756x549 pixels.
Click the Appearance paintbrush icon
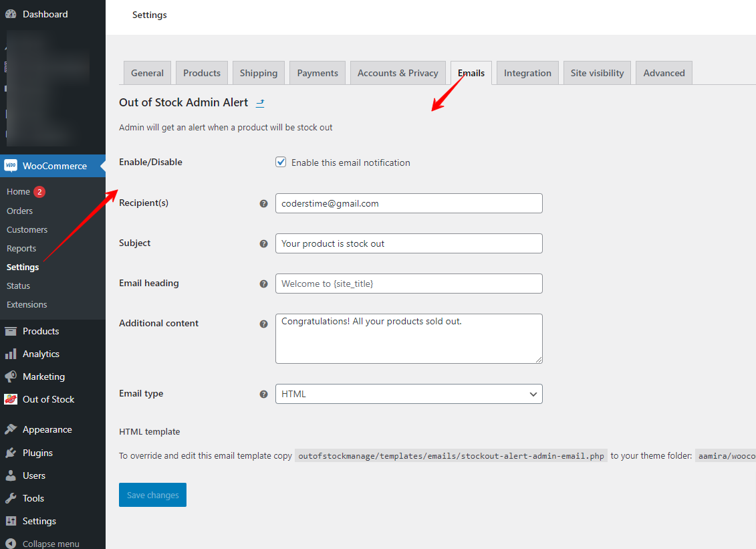pos(11,429)
